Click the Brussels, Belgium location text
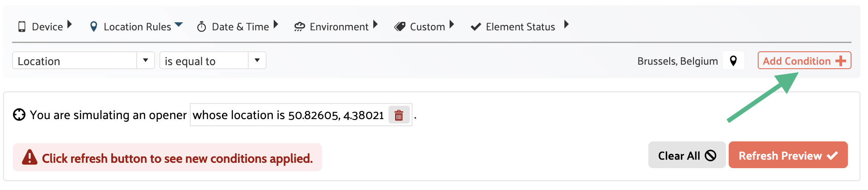This screenshot has height=190, width=868. (x=677, y=61)
